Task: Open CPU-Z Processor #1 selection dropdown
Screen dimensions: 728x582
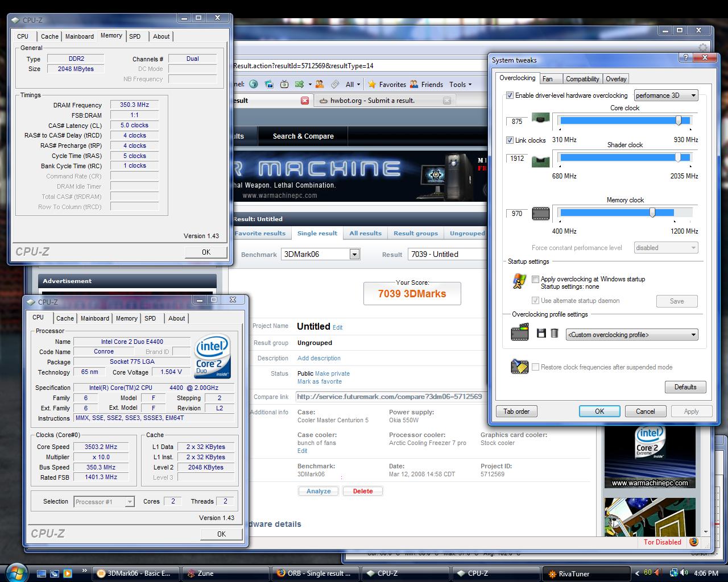Action: [x=103, y=501]
